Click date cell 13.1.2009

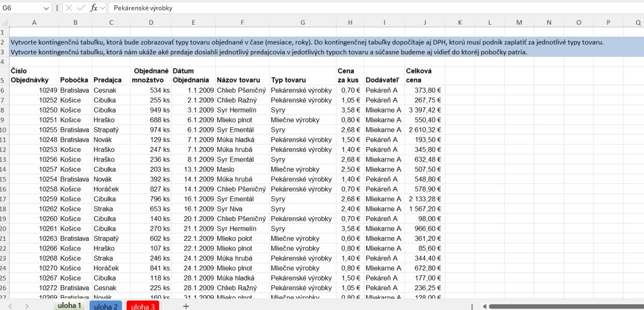point(193,169)
